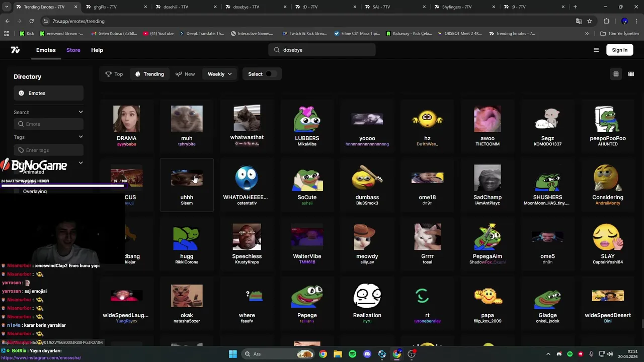Open the uhhh emote card
This screenshot has height=362, width=644.
coord(187,185)
